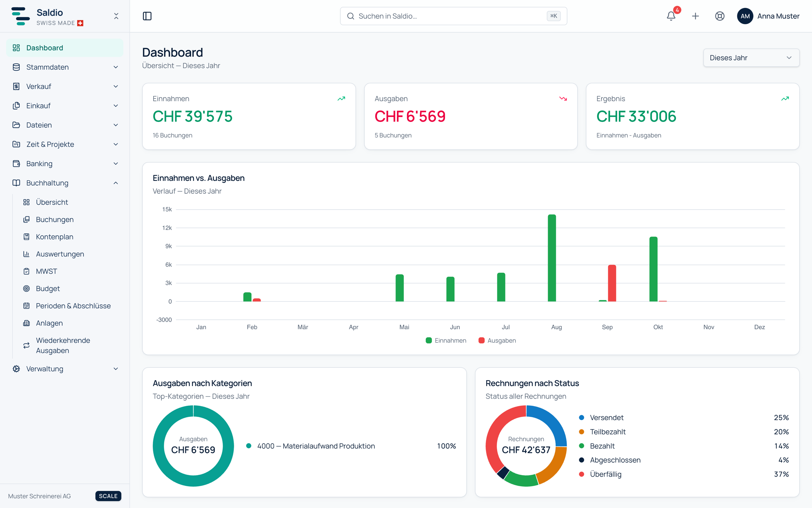
Task: Toggle Einnahmen series in chart legend
Action: pyautogui.click(x=446, y=340)
